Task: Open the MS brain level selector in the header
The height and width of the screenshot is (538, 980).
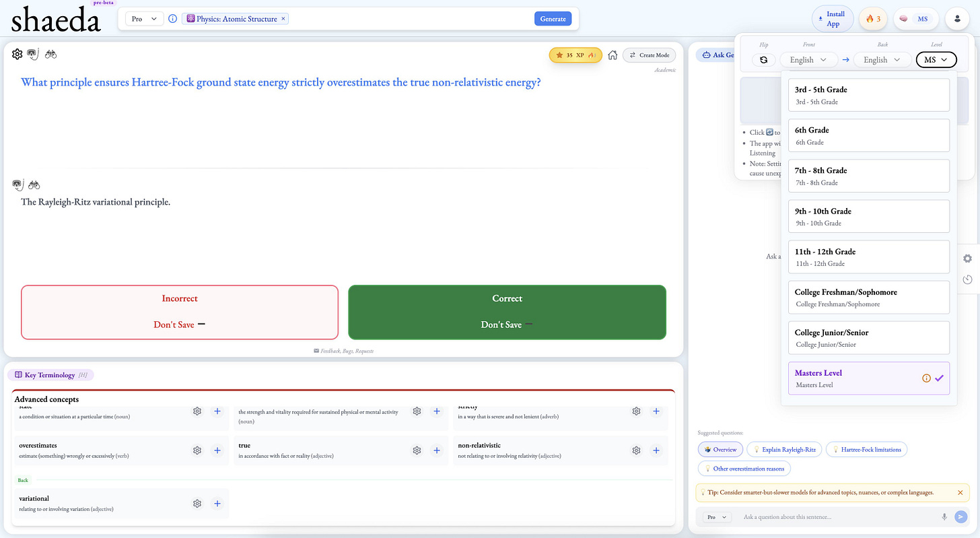Action: [915, 19]
